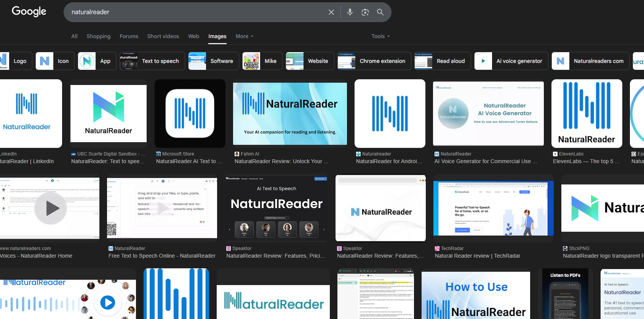Screen dimensions: 644x319
Task: Filter by Read aloud chip
Action: click(x=443, y=61)
